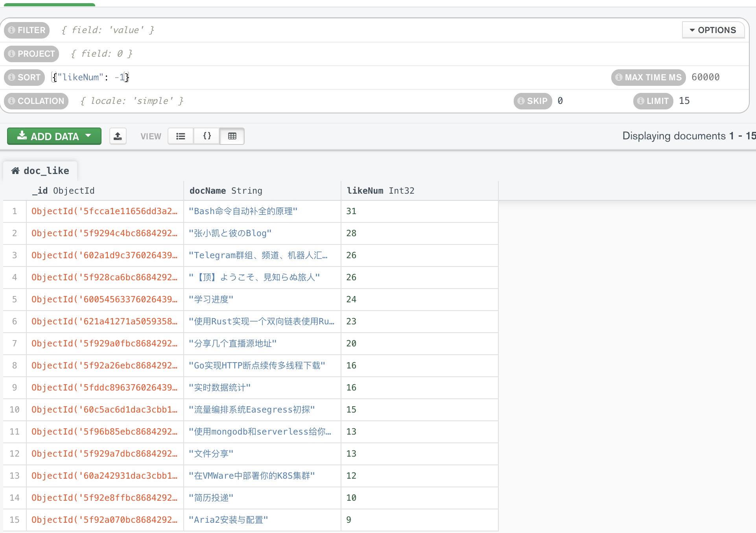756x533 pixels.
Task: Click the likeNum value 20
Action: (420, 344)
